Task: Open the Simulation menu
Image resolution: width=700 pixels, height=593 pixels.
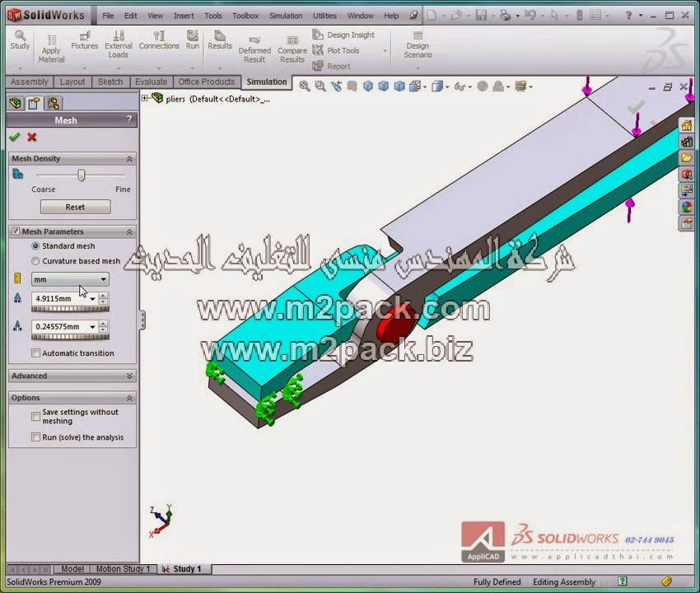Action: pyautogui.click(x=286, y=16)
